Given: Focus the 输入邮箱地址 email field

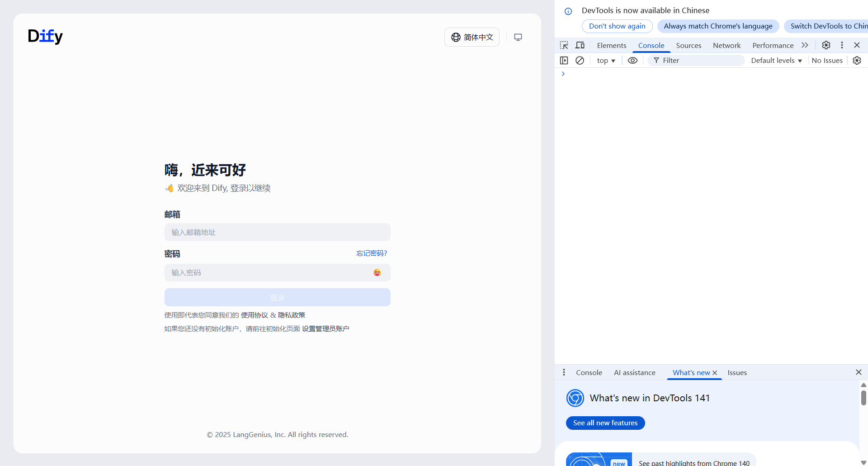Looking at the screenshot, I should 278,232.
